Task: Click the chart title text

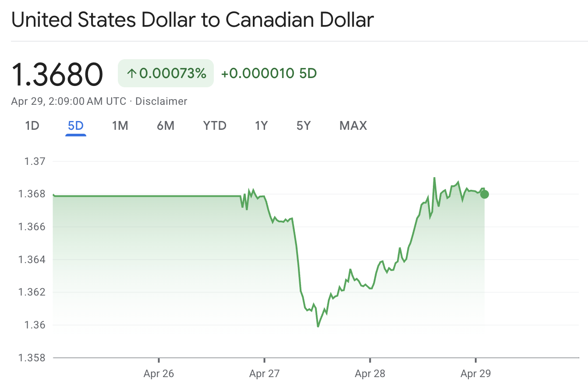Action: 193,19
